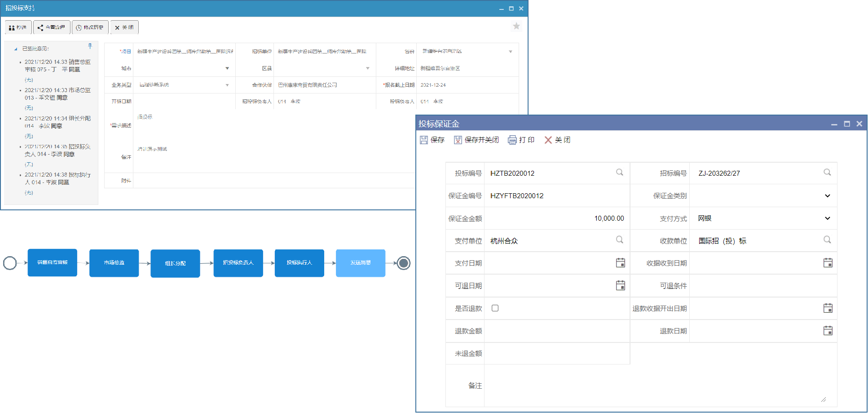Viewport: 868px width, 413px height.
Task: Click inside the 备注 remarks field
Action: tap(660, 384)
